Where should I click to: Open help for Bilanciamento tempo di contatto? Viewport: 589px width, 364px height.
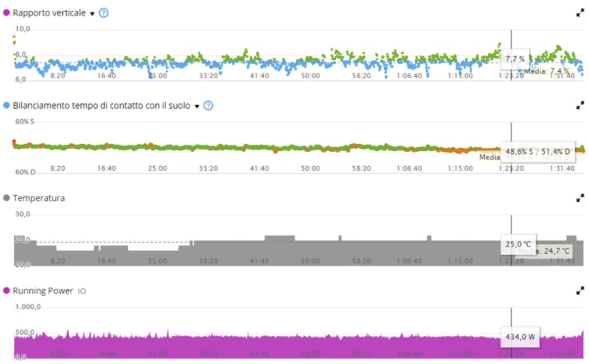click(208, 106)
